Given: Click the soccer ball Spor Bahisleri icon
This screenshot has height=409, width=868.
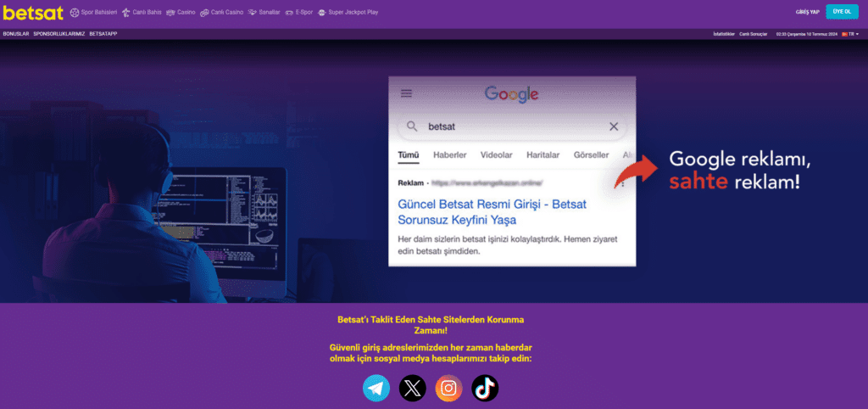Looking at the screenshot, I should click(75, 12).
